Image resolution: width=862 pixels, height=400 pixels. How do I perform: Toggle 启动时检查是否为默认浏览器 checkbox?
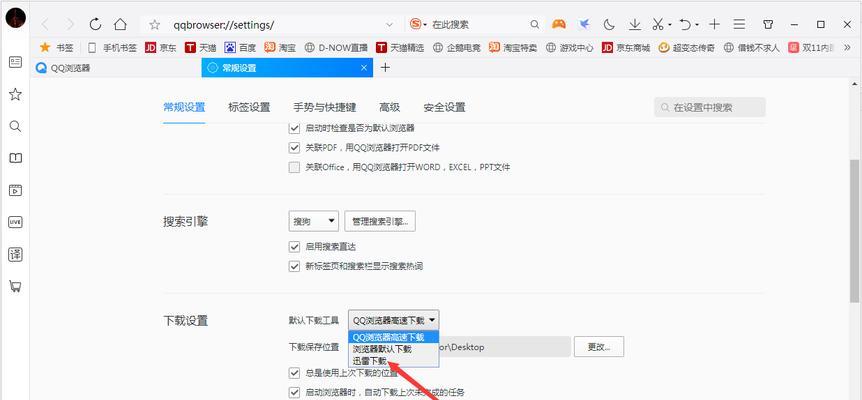pyautogui.click(x=294, y=129)
